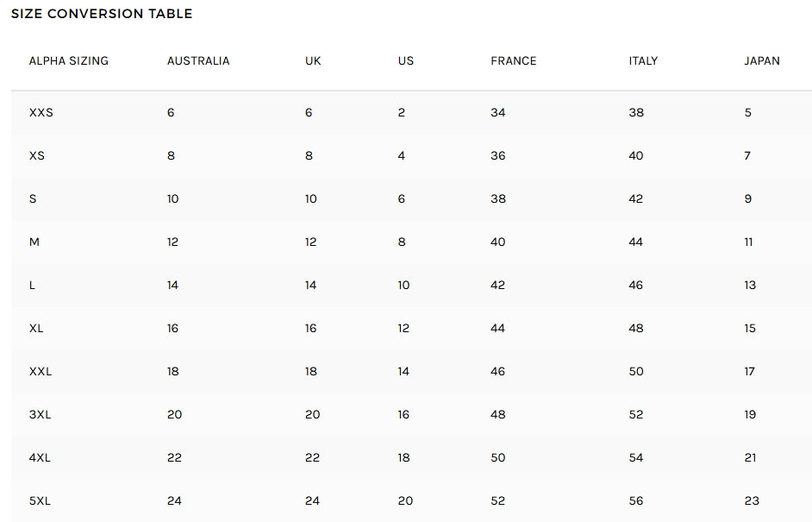812x522 pixels.
Task: Click the US column header
Action: 406,61
